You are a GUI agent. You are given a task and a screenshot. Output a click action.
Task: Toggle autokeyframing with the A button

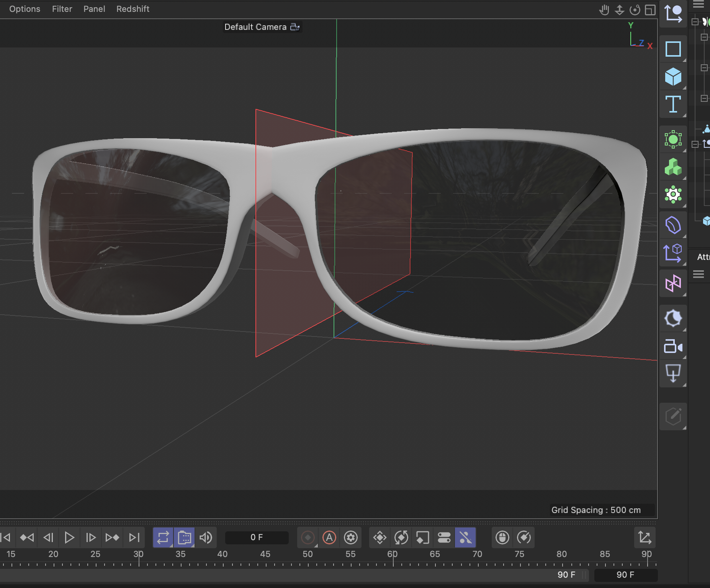pyautogui.click(x=330, y=537)
